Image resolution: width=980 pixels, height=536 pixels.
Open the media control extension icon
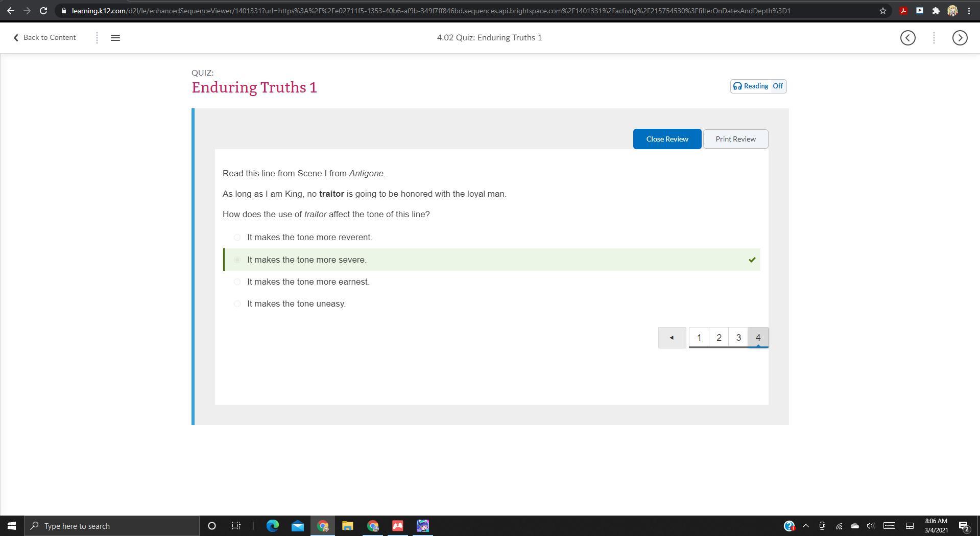pyautogui.click(x=920, y=11)
